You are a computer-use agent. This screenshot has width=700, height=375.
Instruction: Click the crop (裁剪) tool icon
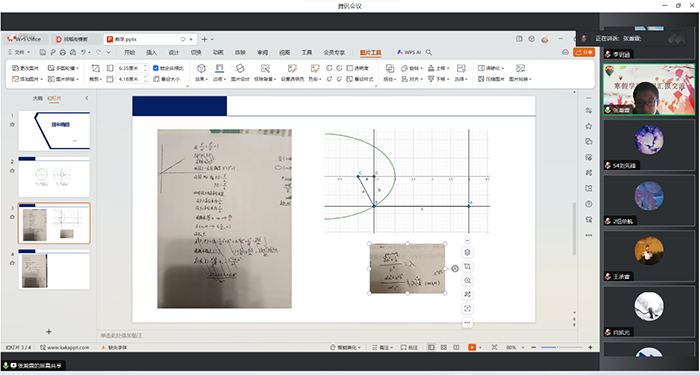coord(96,68)
